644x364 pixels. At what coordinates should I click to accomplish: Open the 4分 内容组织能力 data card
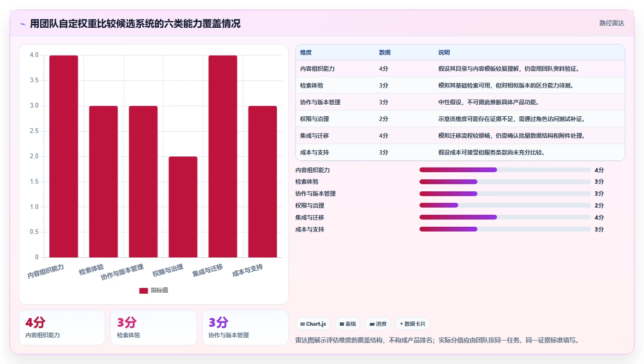pos(62,328)
